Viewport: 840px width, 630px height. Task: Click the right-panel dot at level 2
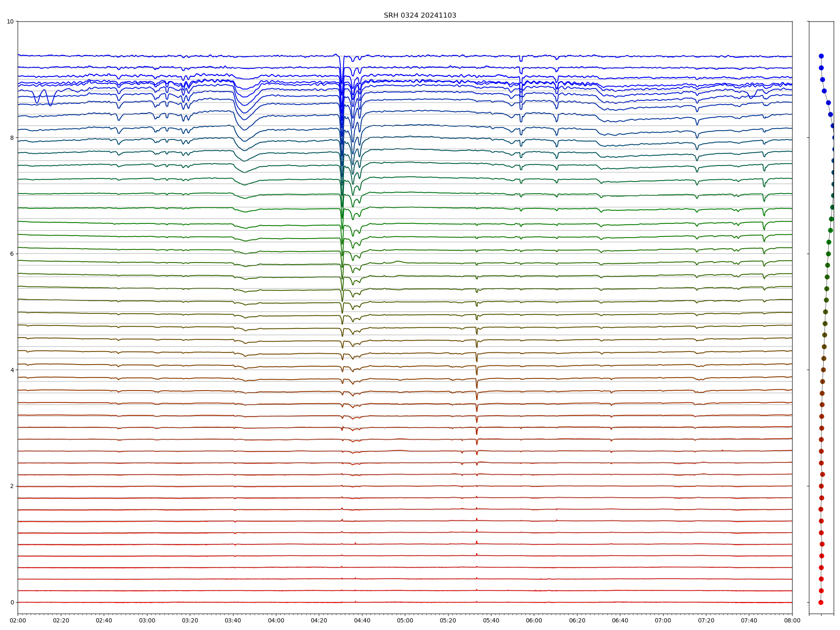(821, 486)
